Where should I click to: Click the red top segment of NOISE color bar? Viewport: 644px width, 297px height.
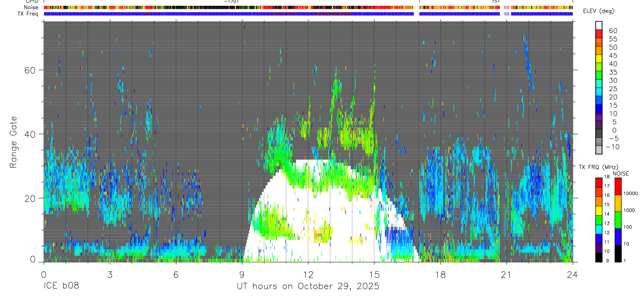[x=618, y=186]
